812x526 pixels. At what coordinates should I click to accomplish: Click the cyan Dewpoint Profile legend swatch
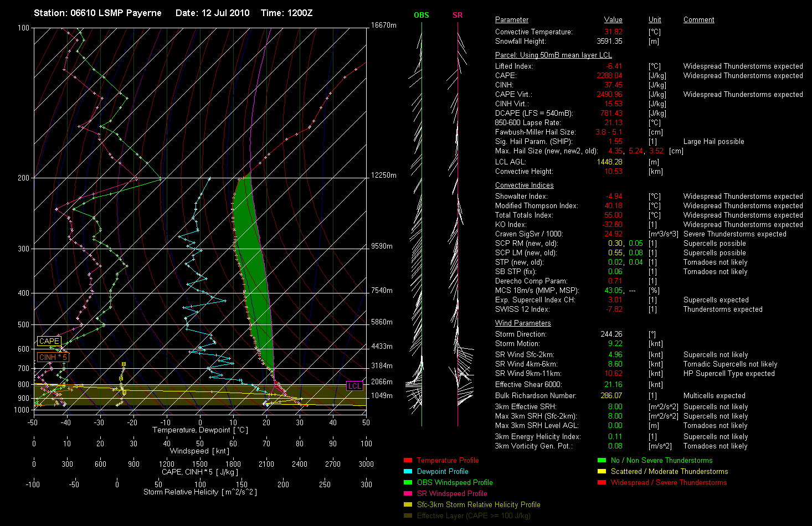coord(408,472)
